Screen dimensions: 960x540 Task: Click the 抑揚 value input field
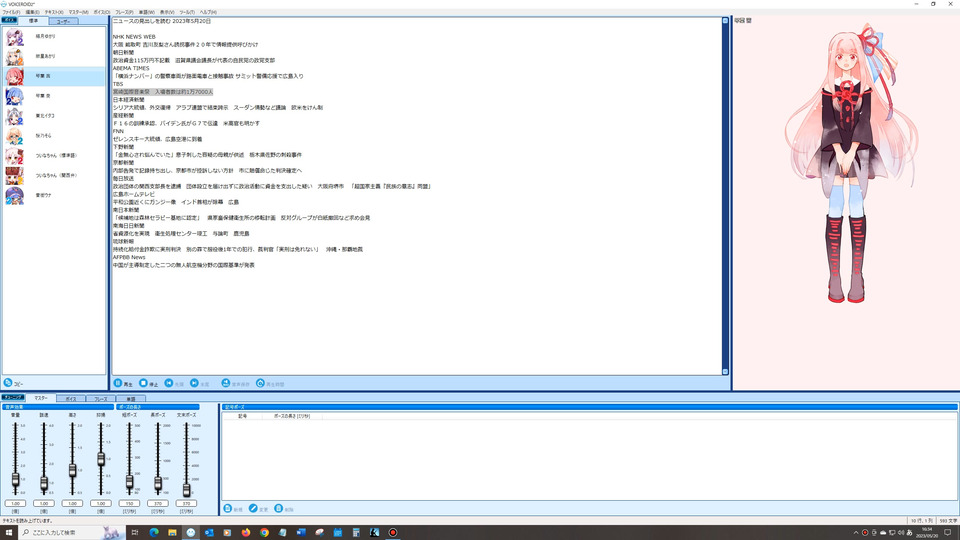point(101,503)
